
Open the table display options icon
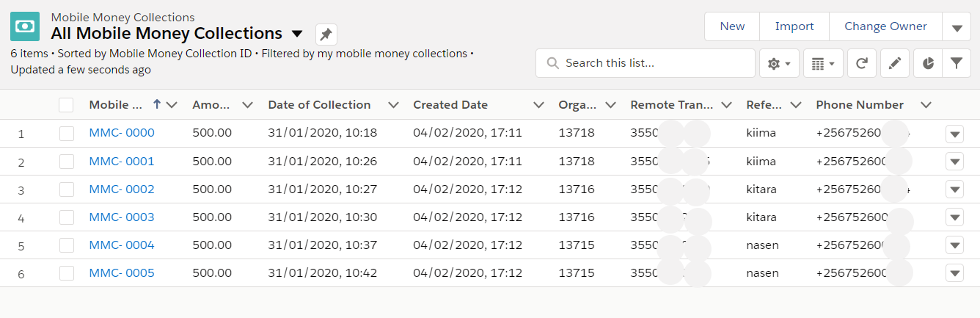(823, 64)
